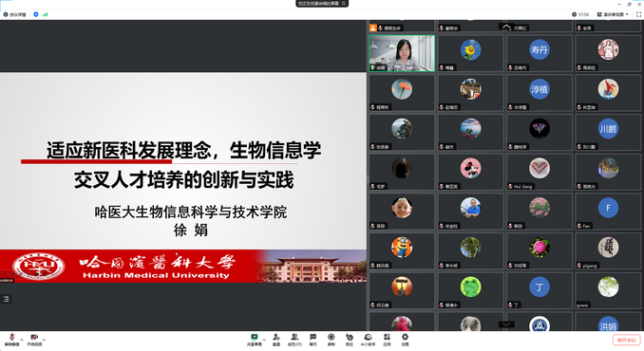Expand the microphone audio options arrow
This screenshot has height=351, width=644.
point(22,340)
